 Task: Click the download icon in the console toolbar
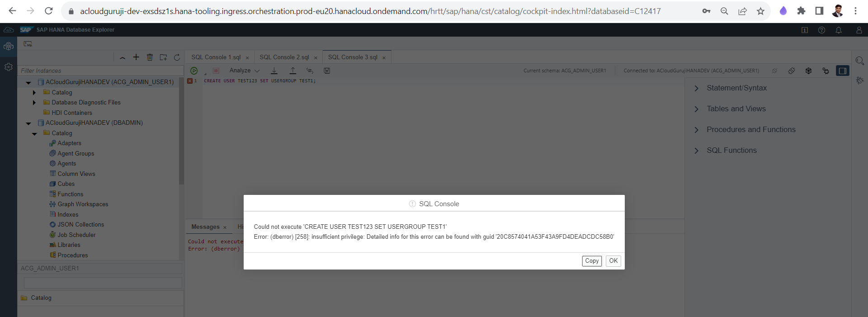[274, 71]
